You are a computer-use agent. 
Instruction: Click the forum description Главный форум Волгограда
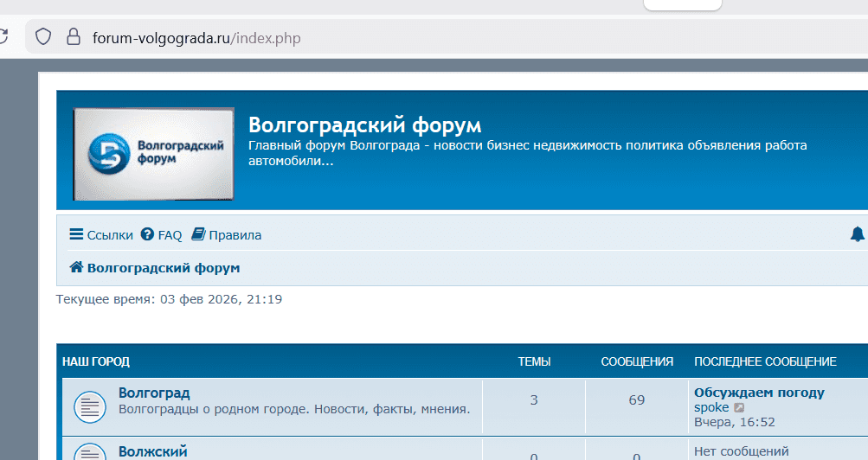click(528, 153)
